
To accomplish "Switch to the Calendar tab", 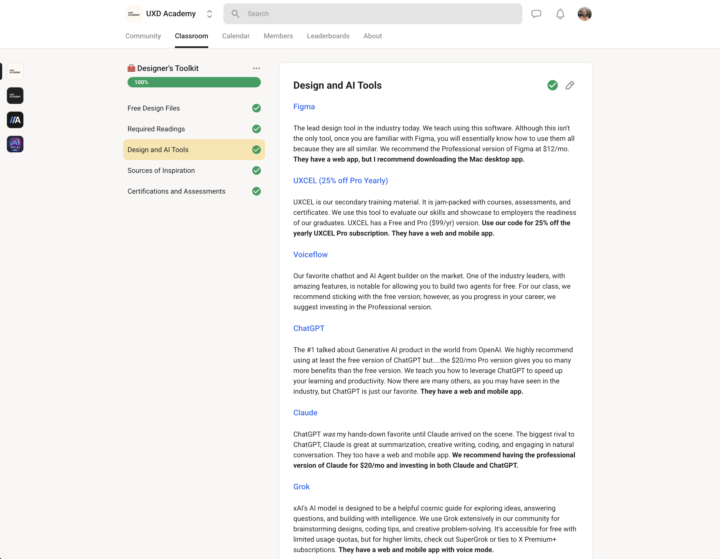I will pos(236,36).
